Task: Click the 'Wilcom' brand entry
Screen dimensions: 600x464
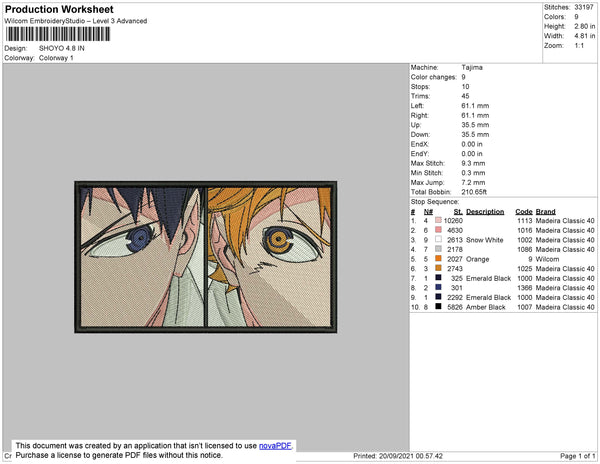Action: click(x=547, y=259)
